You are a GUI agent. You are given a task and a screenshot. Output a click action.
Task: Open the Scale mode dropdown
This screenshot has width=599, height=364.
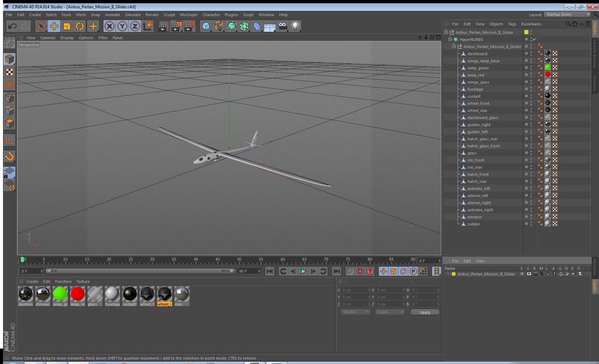pyautogui.click(x=390, y=312)
